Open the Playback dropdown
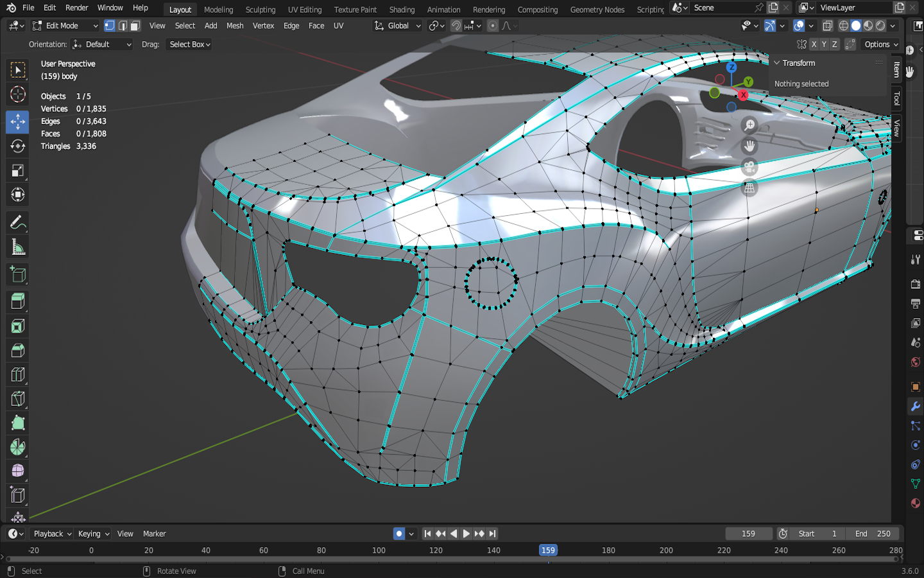 point(53,534)
